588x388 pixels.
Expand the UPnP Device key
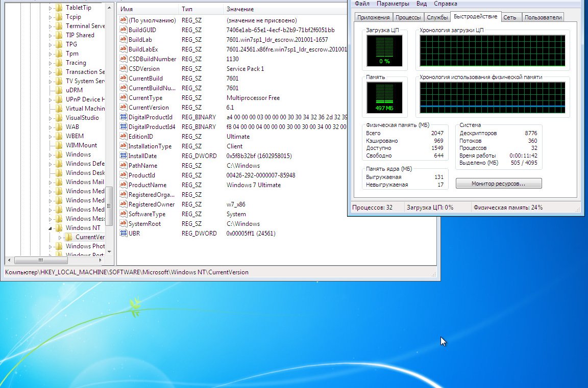click(50, 99)
